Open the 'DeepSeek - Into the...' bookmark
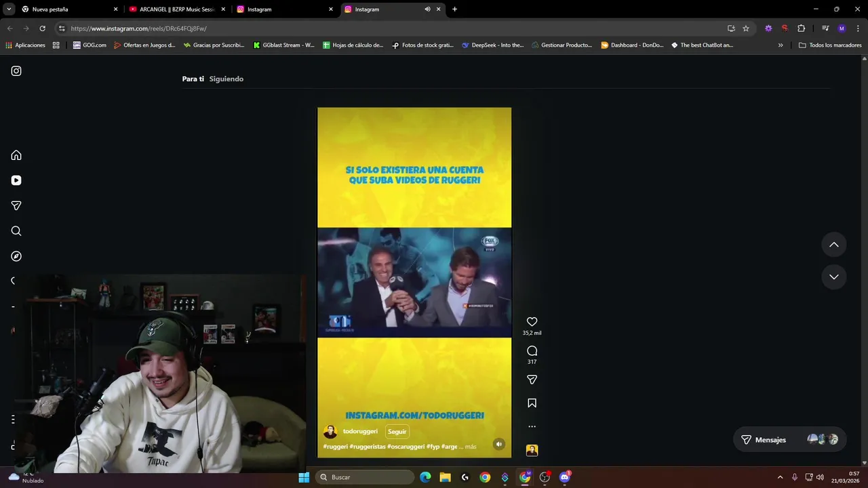This screenshot has height=488, width=868. [492, 45]
